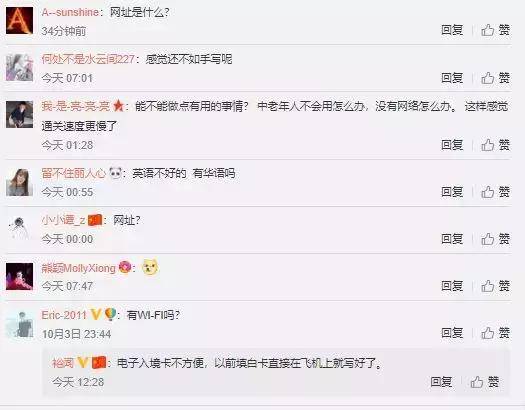Open 何处不是水云间227 user profile link
Viewport: 525px width, 410px height.
coord(88,59)
